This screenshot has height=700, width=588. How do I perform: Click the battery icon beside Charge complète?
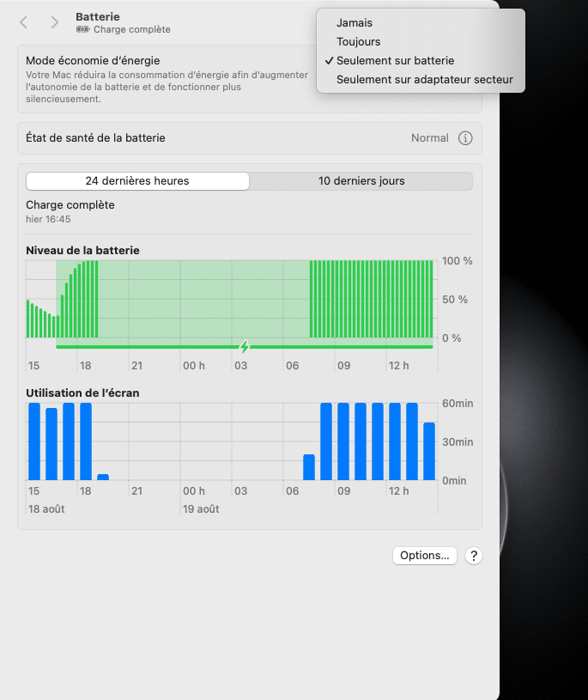[82, 29]
